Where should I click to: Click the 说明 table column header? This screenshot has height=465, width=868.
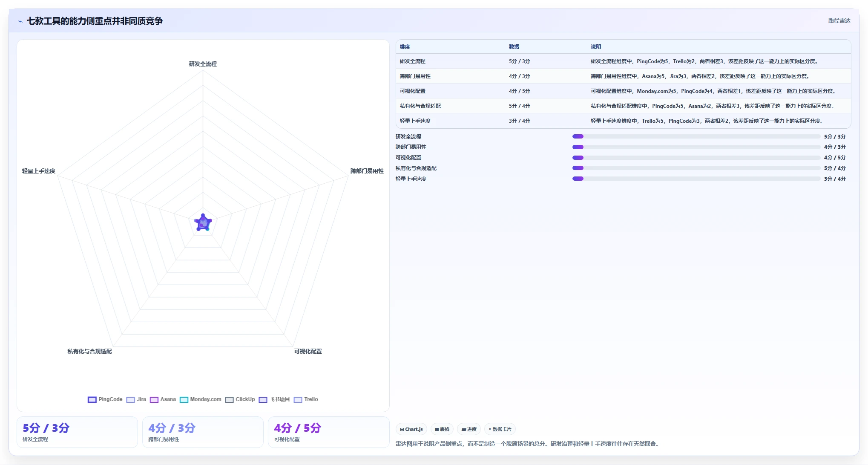[596, 47]
